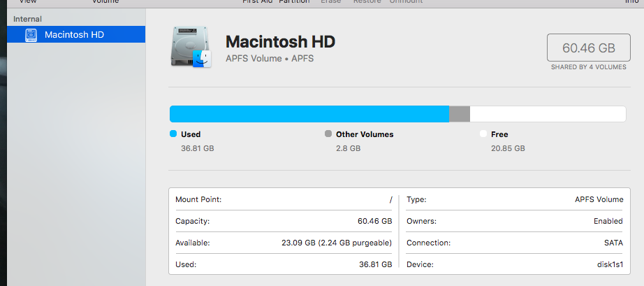This screenshot has height=286, width=644.
Task: Click the SHARED BY 4 VOLUMES label
Action: (x=589, y=67)
